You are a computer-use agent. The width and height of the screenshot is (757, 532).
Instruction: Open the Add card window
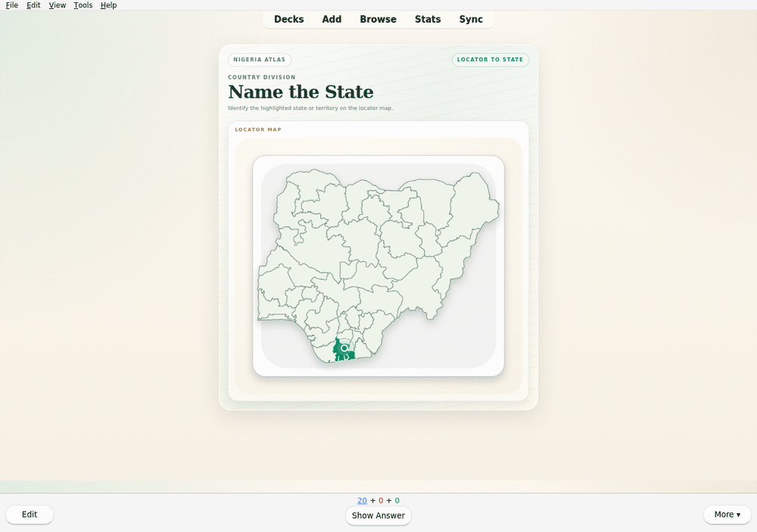click(x=332, y=20)
